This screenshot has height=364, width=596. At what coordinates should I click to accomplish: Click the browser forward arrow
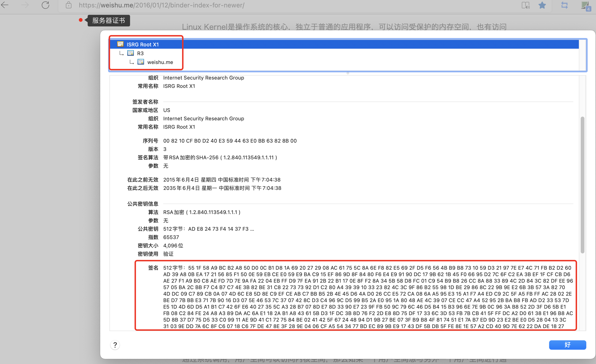(x=25, y=5)
